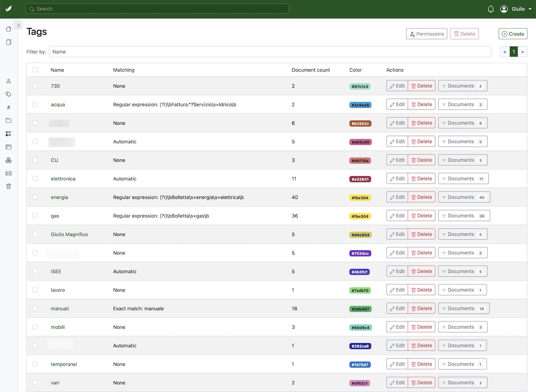The width and height of the screenshot is (536, 392).
Task: Select the gas row checkbox
Action: tap(35, 216)
